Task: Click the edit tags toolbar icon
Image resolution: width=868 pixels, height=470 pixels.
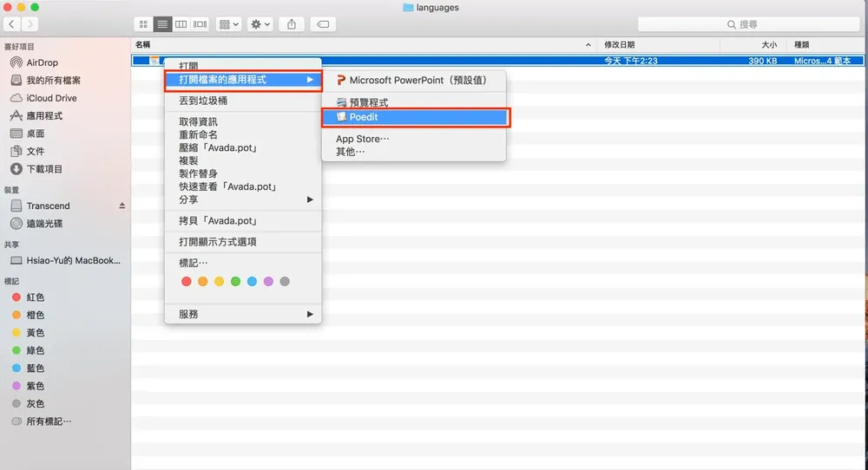Action: (323, 24)
